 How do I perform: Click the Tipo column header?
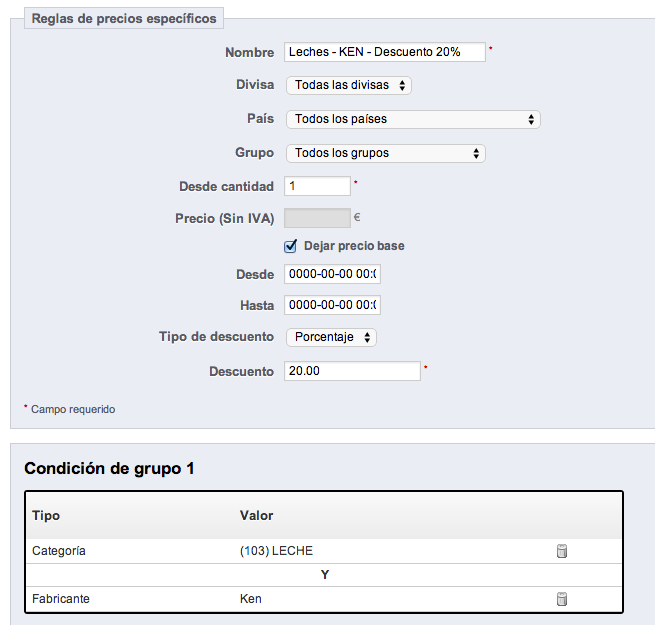[46, 516]
